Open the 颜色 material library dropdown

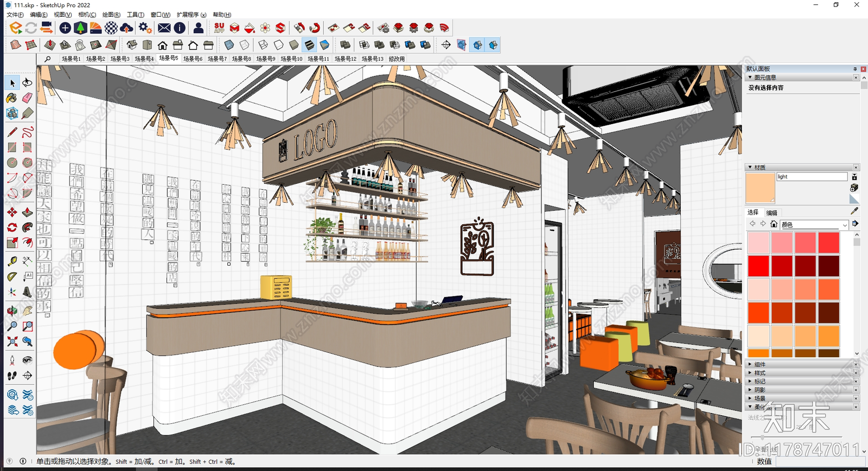point(814,224)
